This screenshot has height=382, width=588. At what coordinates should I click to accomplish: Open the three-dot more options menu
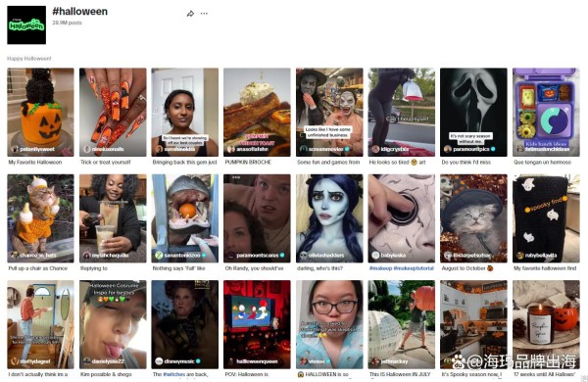[204, 14]
